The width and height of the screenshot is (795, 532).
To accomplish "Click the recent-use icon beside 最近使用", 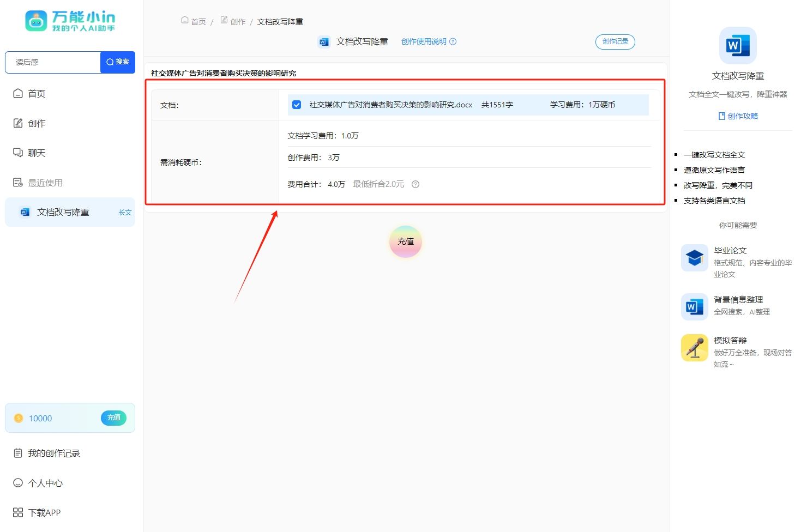I will [18, 183].
